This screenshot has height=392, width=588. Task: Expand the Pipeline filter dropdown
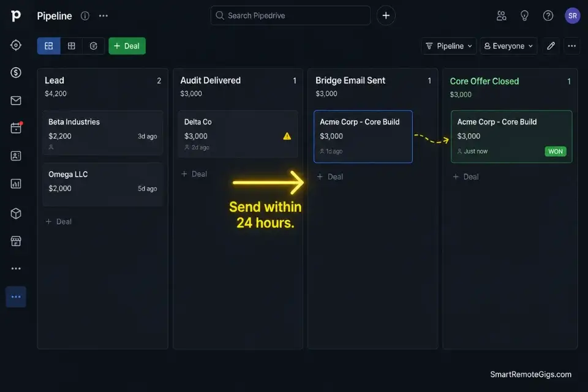pos(449,46)
